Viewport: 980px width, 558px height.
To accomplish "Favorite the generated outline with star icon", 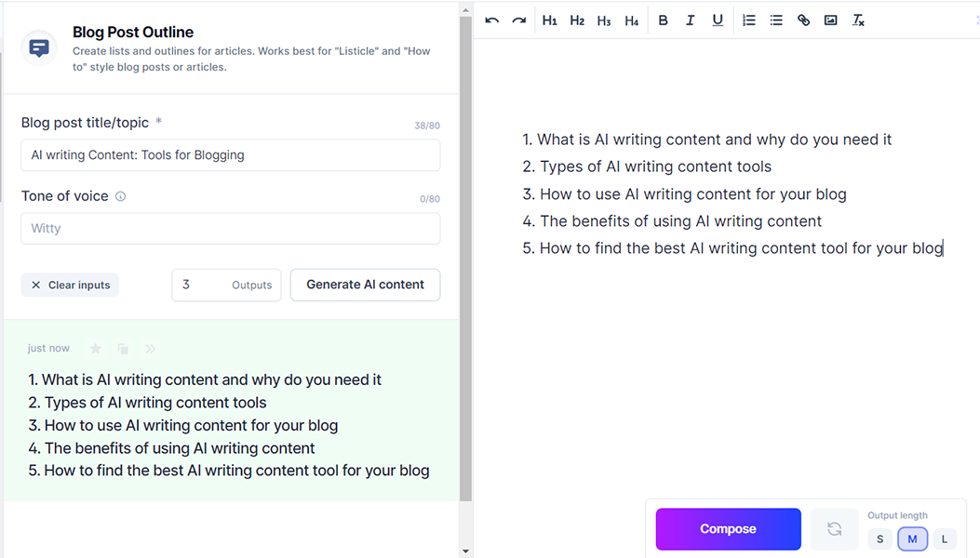I will (95, 349).
